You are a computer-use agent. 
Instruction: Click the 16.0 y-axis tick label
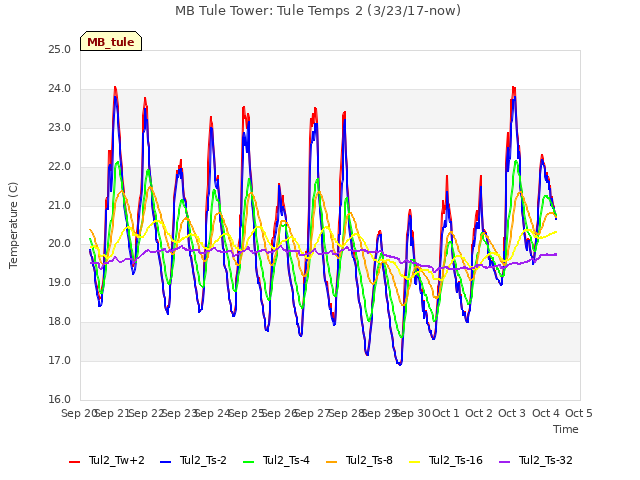point(60,399)
